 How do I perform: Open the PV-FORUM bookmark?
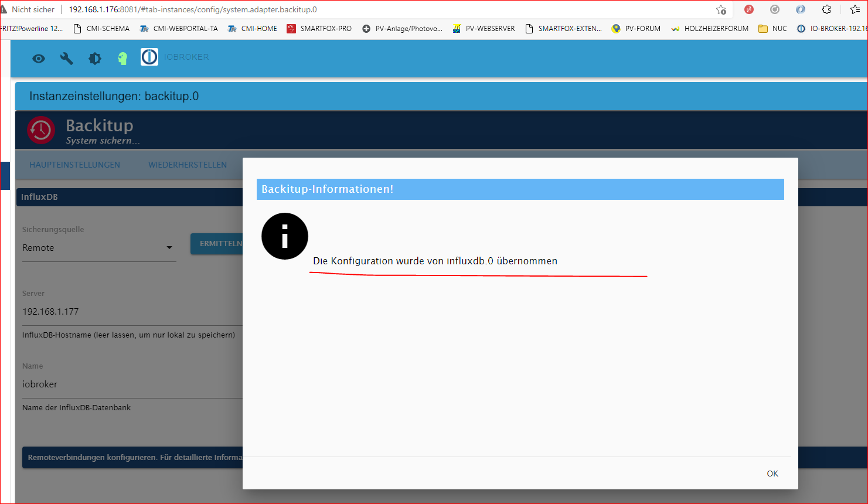point(636,28)
